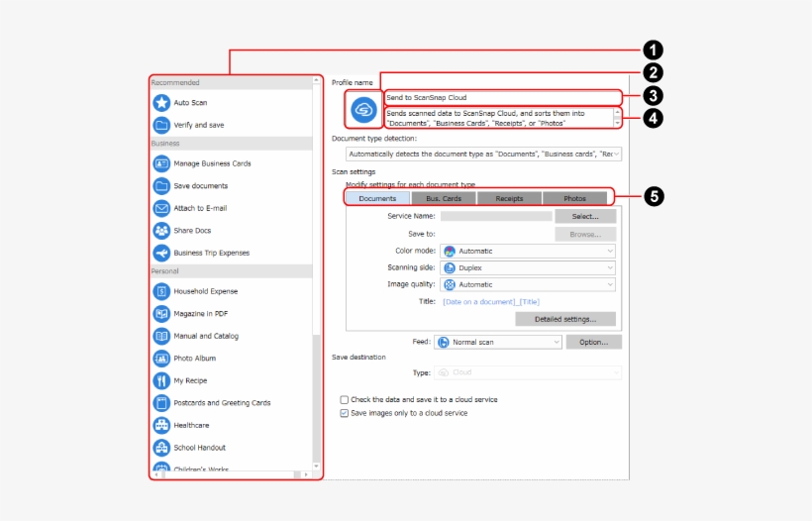Open the Color mode dropdown
Image resolution: width=812 pixels, height=521 pixels.
pyautogui.click(x=528, y=252)
